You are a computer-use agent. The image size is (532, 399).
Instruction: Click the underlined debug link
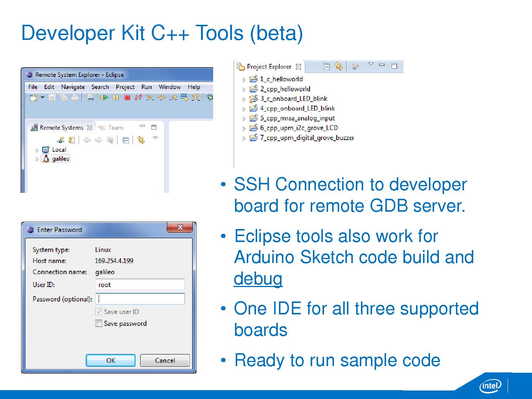tap(258, 279)
